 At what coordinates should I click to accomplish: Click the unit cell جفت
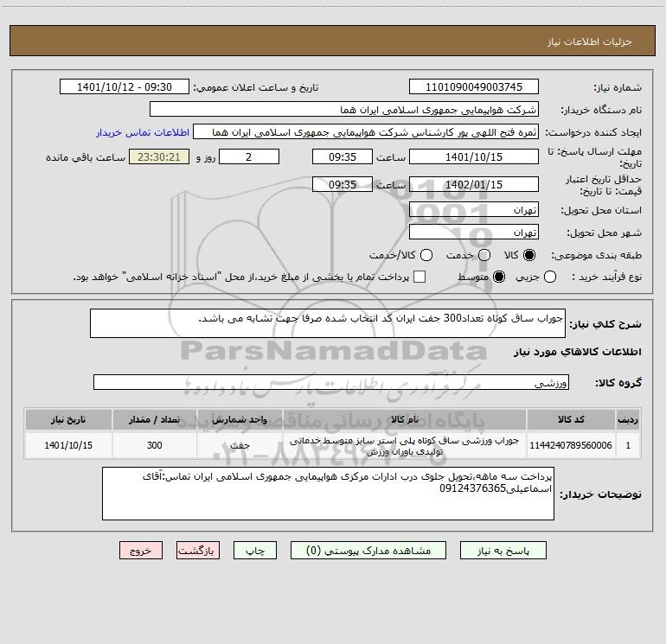pyautogui.click(x=240, y=445)
